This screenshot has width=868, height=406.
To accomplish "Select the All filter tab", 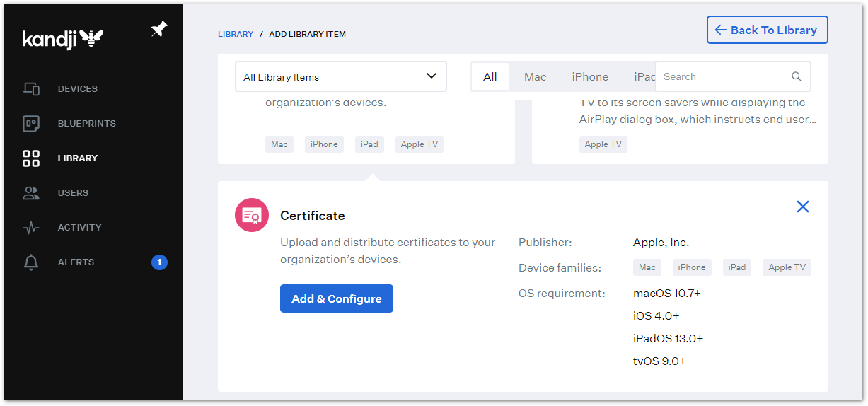I will [490, 76].
